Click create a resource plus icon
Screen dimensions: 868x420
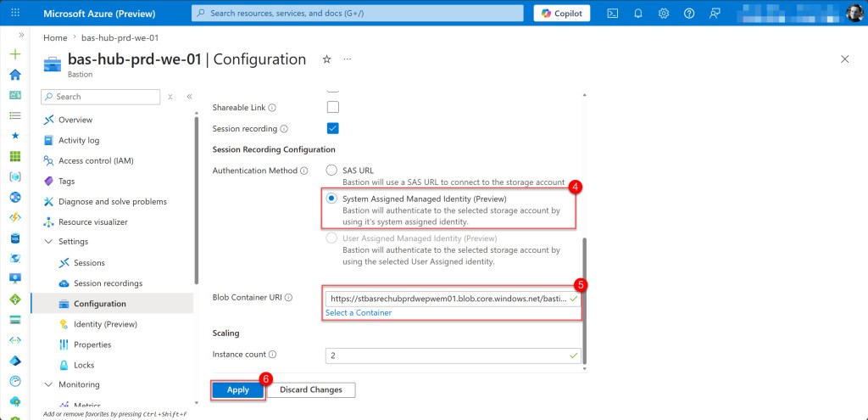click(14, 53)
